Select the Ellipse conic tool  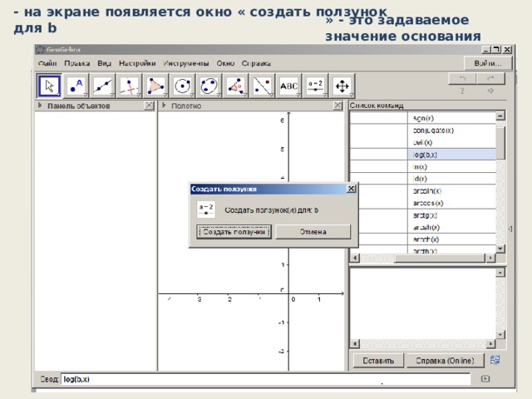[209, 86]
